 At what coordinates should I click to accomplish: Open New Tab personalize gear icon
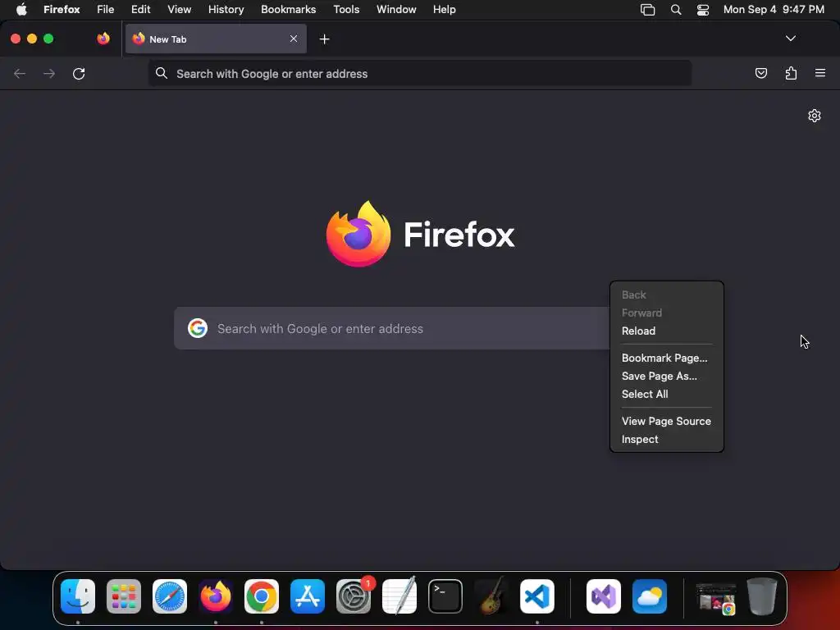[815, 116]
